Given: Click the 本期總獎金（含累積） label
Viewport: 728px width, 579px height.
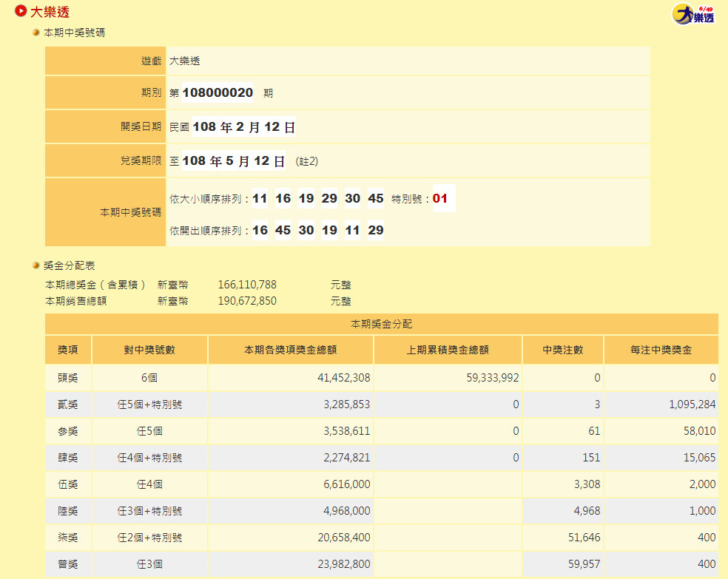Looking at the screenshot, I should pos(95,285).
